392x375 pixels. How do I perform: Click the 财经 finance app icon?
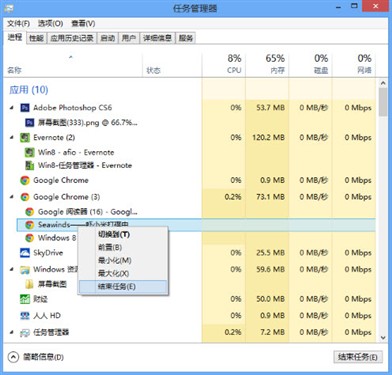click(x=25, y=299)
